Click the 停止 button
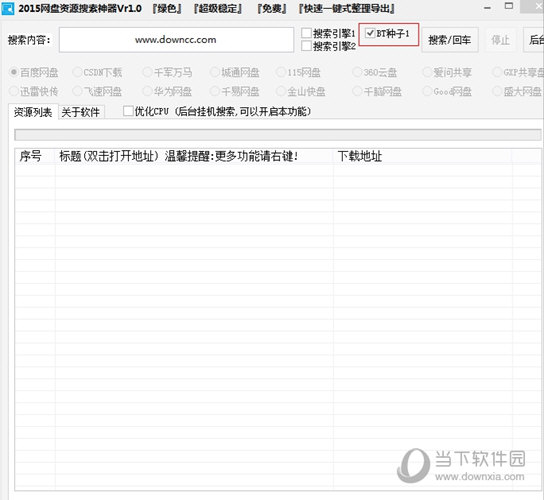The width and height of the screenshot is (544, 500). tap(500, 40)
